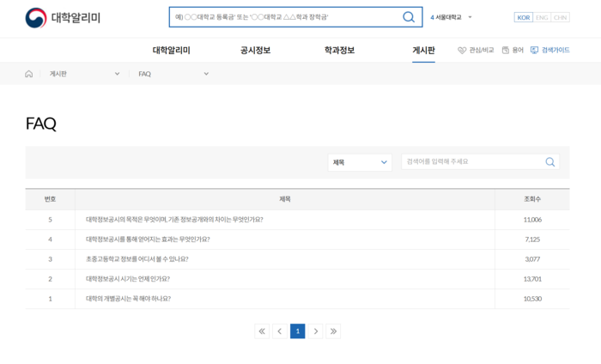Click the 4 서울대학교 trending keyword

point(446,17)
